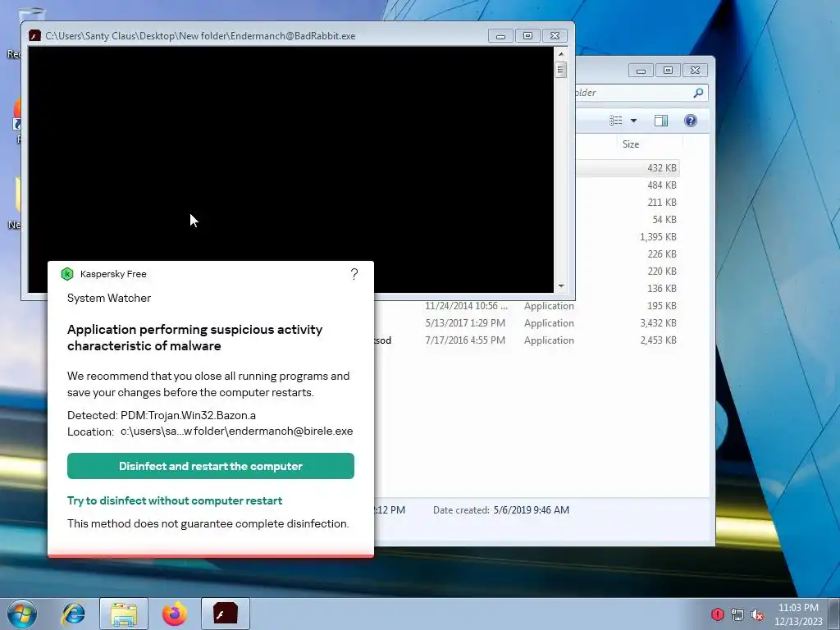Click the 2,453 KB size cell
Screen dimensions: 840x630
click(658, 340)
